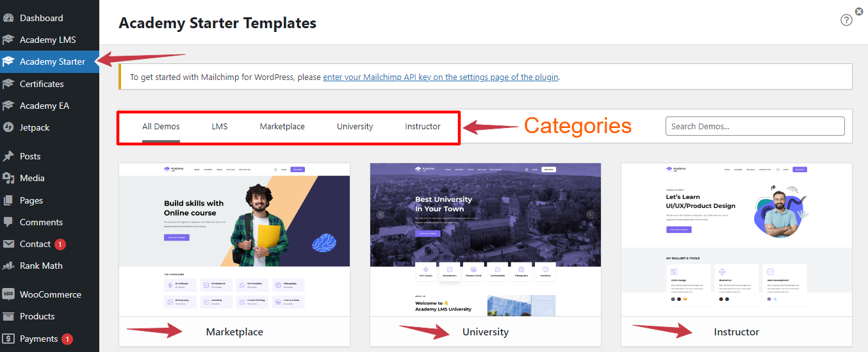The height and width of the screenshot is (352, 868).
Task: Click the Marketplace template title
Action: (x=234, y=332)
